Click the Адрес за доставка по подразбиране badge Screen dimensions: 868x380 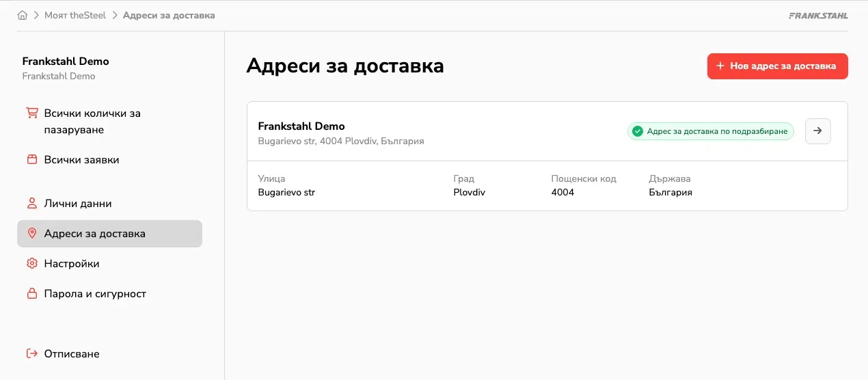711,131
